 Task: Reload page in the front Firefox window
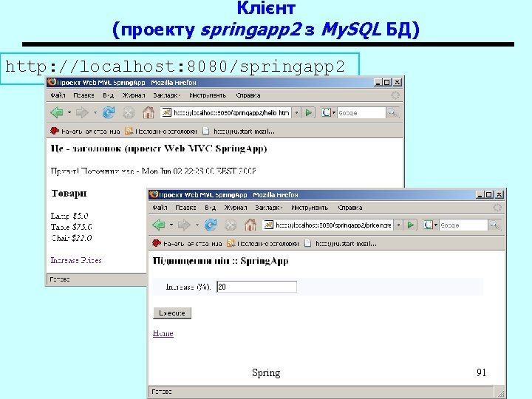pyautogui.click(x=211, y=225)
